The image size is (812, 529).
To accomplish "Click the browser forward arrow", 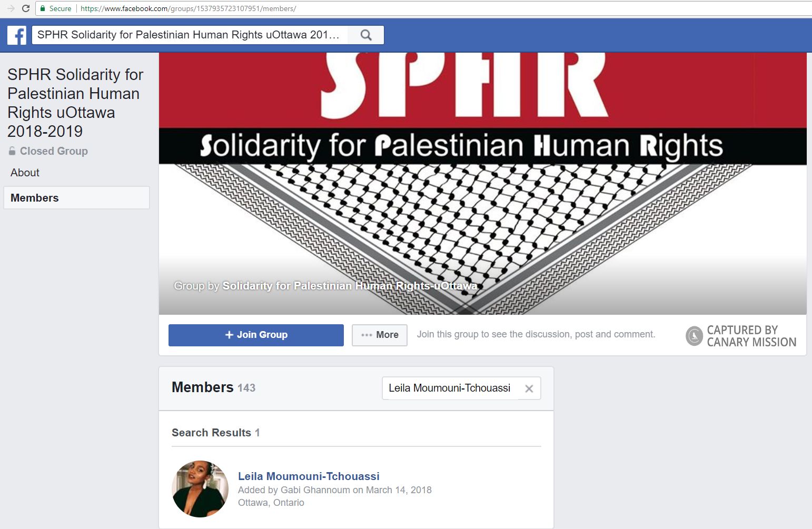I will tap(11, 8).
